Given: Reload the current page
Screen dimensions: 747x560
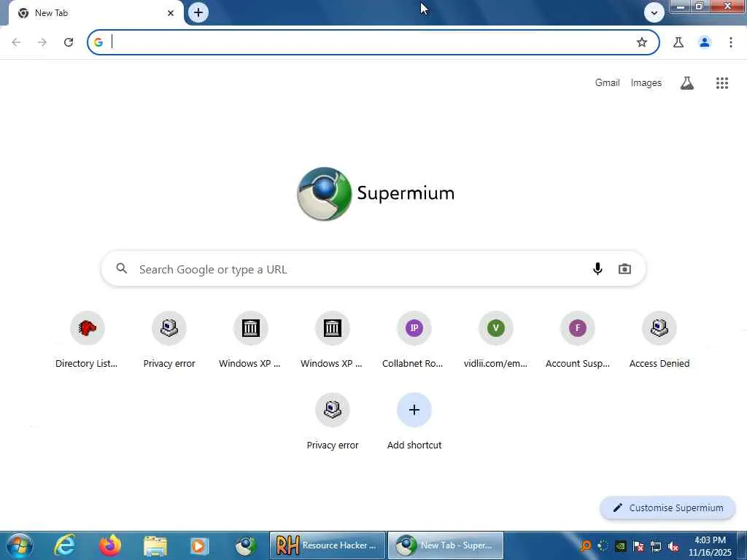Looking at the screenshot, I should tap(69, 42).
